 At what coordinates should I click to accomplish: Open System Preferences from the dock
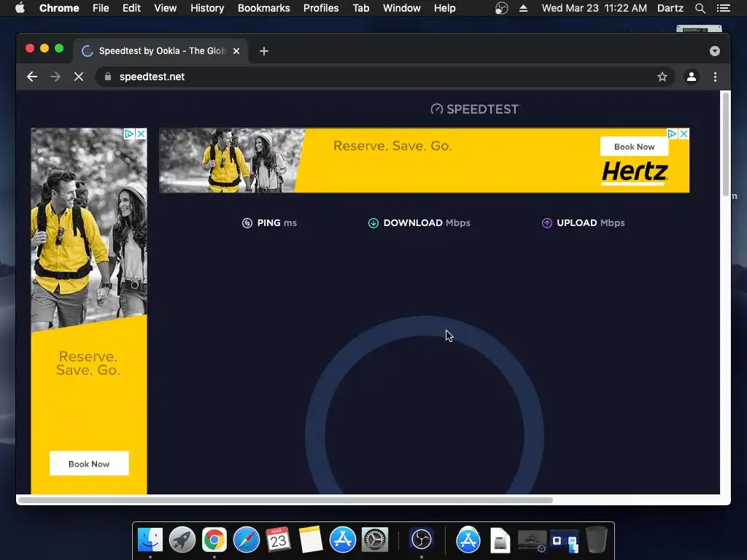[x=374, y=540]
